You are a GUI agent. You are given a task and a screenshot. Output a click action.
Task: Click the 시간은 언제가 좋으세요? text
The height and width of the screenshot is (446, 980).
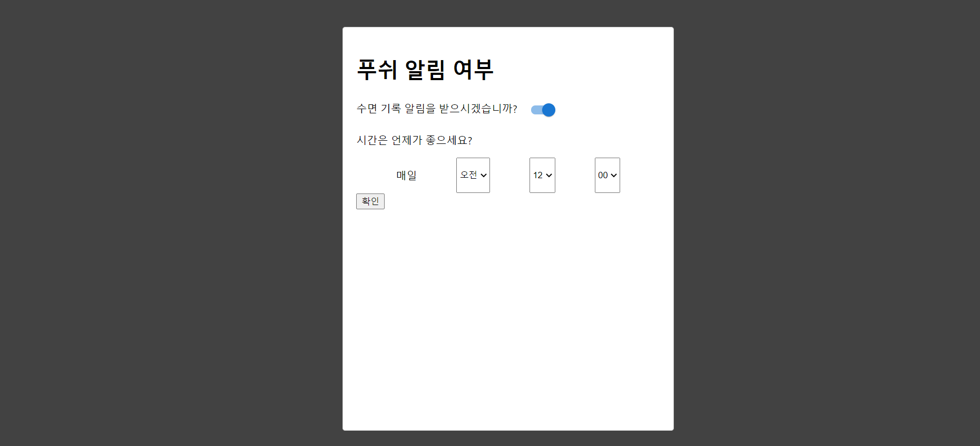click(x=414, y=140)
